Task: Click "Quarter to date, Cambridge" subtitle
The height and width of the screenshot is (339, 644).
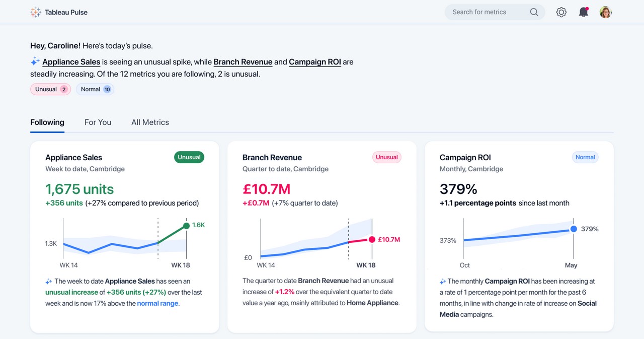Action: pyautogui.click(x=285, y=169)
